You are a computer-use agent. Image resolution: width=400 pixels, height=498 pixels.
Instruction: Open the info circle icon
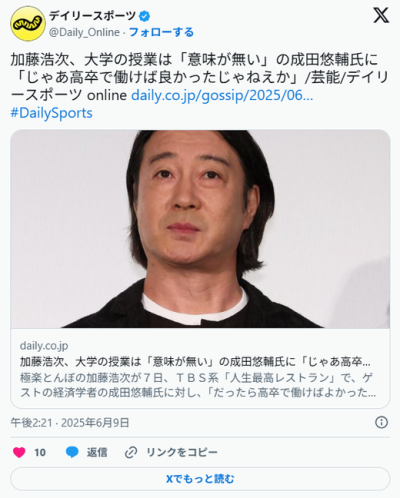point(381,422)
